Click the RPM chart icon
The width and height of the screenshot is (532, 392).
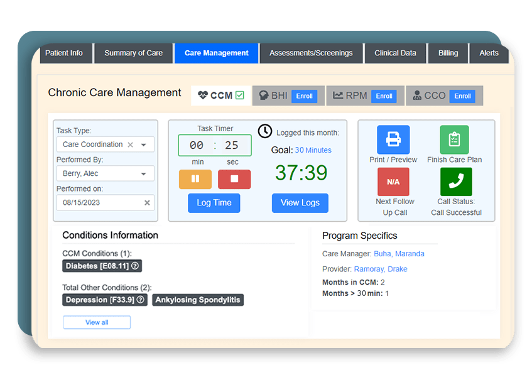point(340,95)
